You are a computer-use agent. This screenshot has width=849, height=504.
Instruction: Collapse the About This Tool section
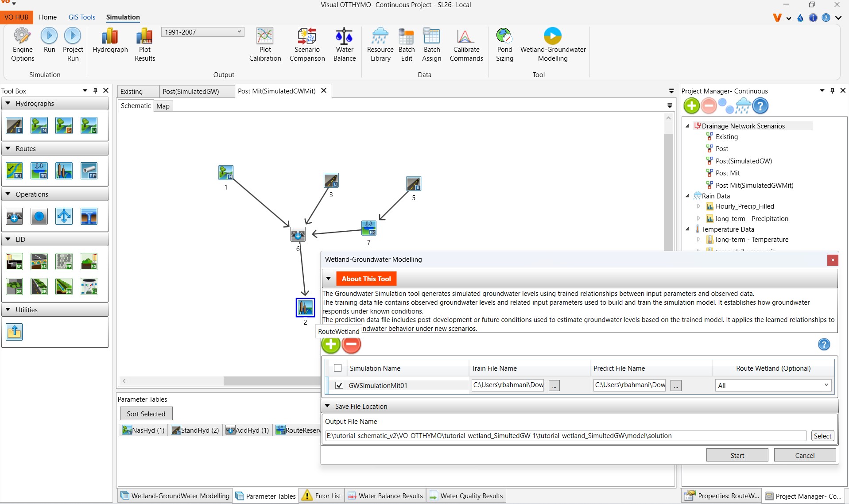(328, 279)
